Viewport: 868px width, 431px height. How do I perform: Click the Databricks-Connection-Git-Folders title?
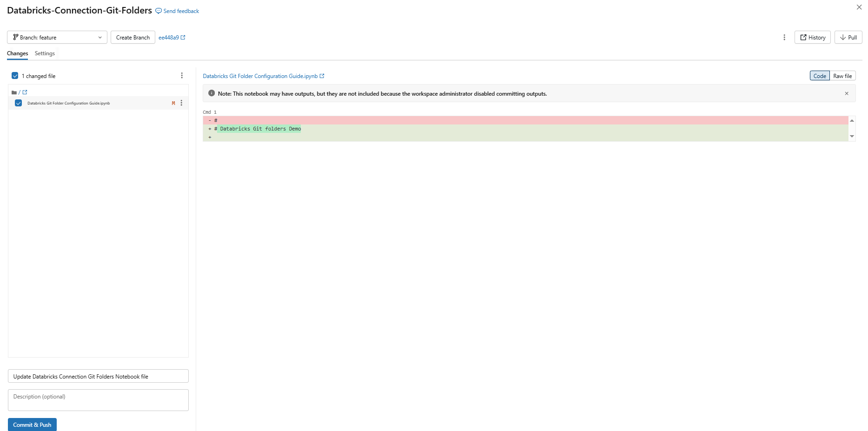coord(80,10)
